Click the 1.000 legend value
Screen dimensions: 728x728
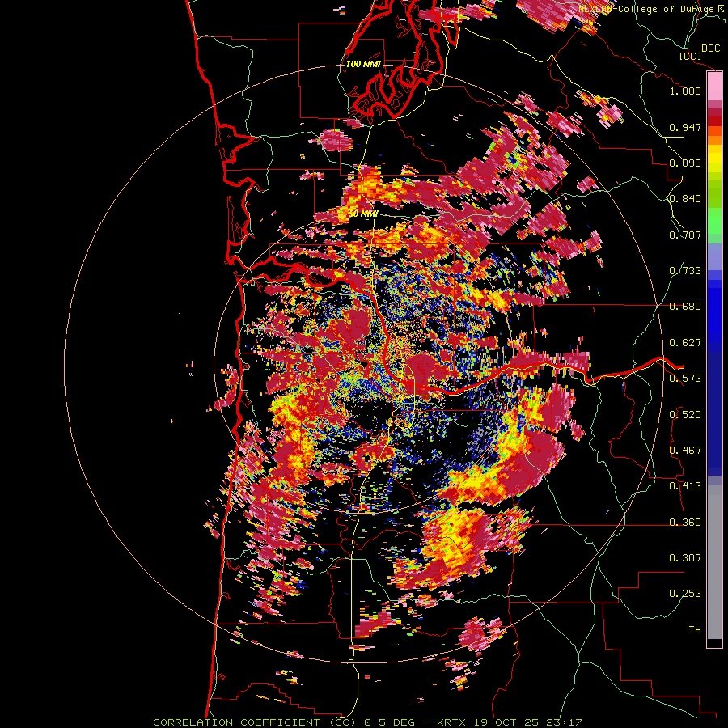click(x=685, y=91)
